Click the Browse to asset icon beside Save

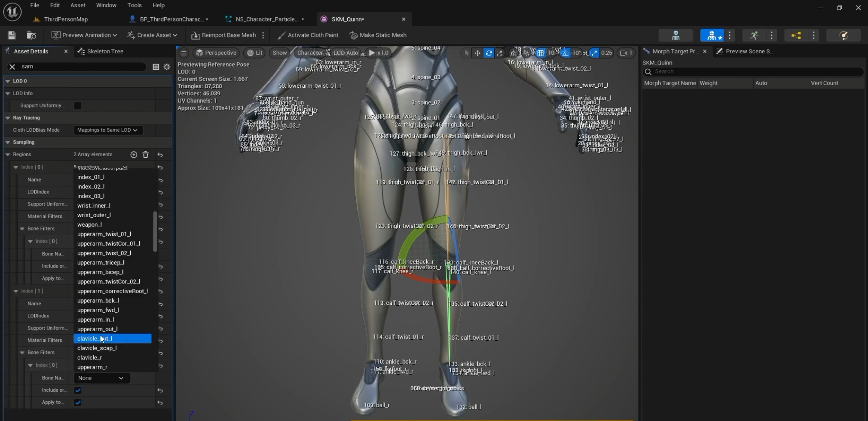pyautogui.click(x=31, y=35)
